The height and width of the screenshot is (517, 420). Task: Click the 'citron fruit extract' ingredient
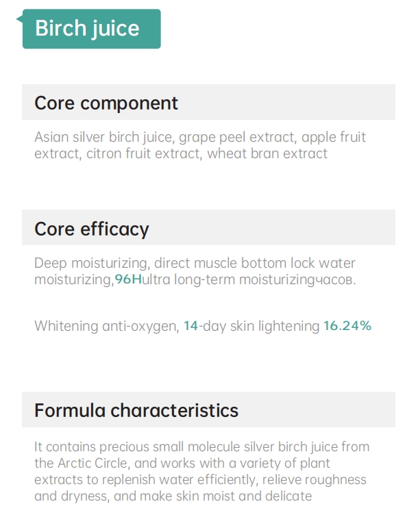(143, 153)
